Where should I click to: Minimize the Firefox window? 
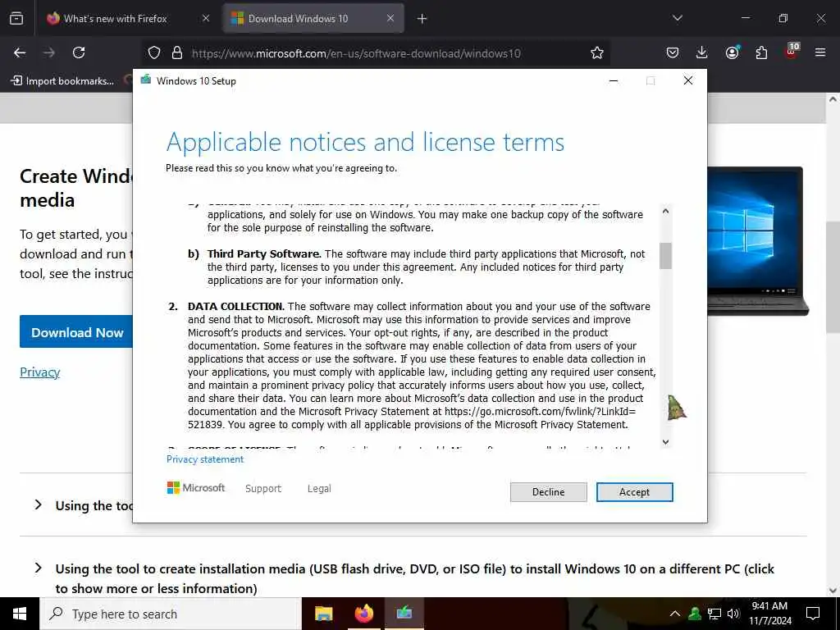tap(745, 18)
